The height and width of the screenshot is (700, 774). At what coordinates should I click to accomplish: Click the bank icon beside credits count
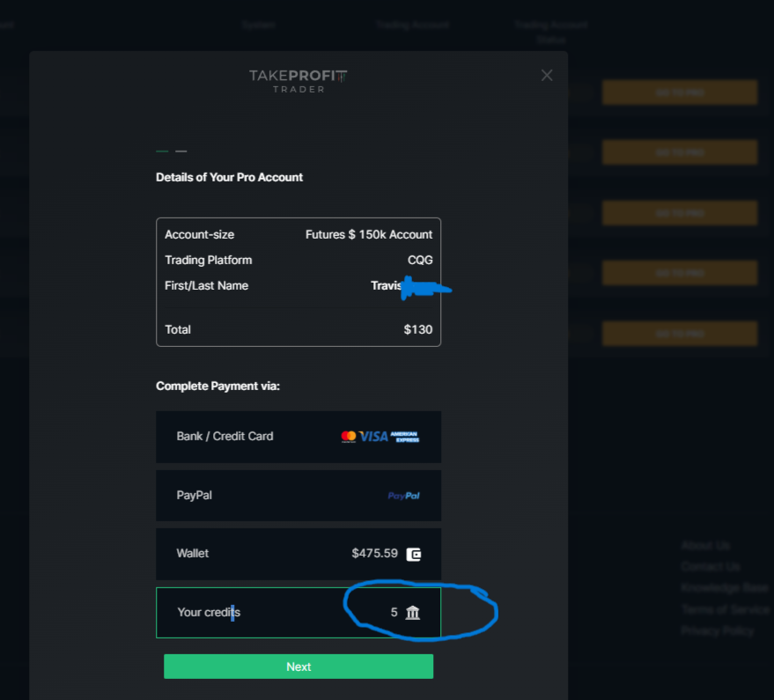pyautogui.click(x=413, y=613)
